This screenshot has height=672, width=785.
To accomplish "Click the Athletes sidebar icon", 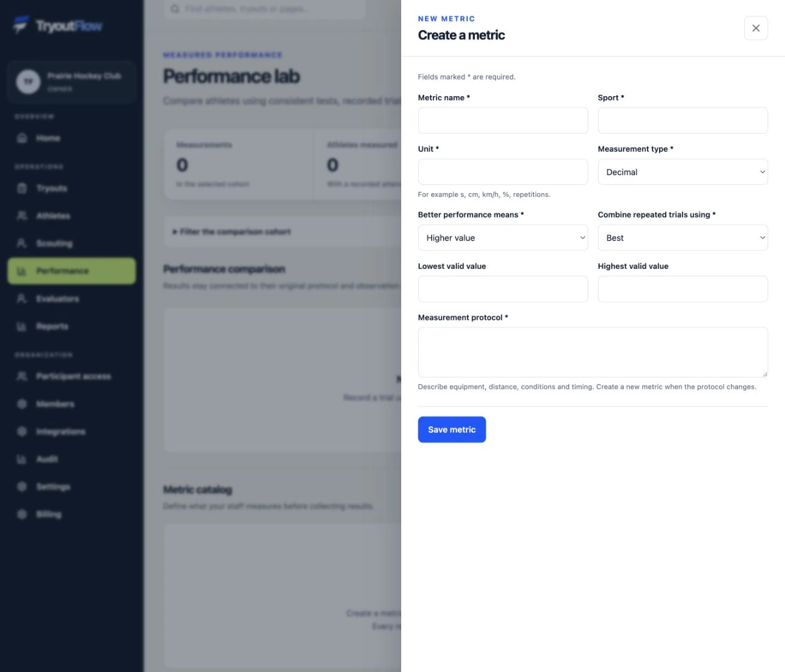I will [22, 216].
